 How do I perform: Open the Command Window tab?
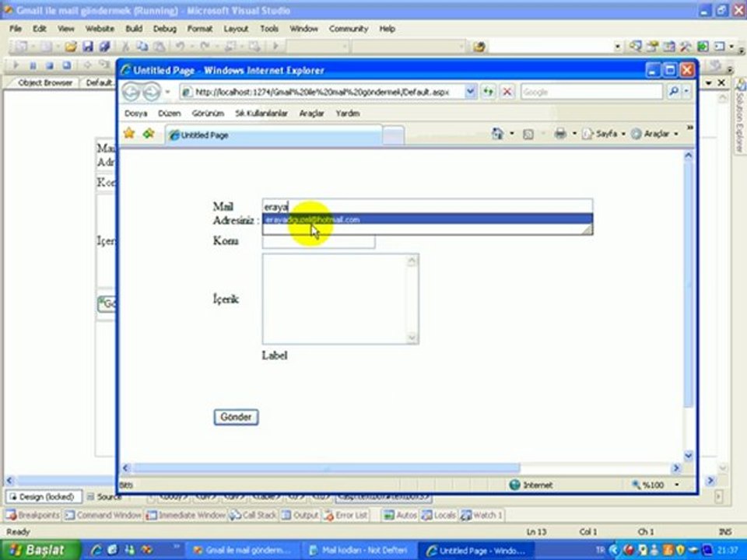pos(103,515)
